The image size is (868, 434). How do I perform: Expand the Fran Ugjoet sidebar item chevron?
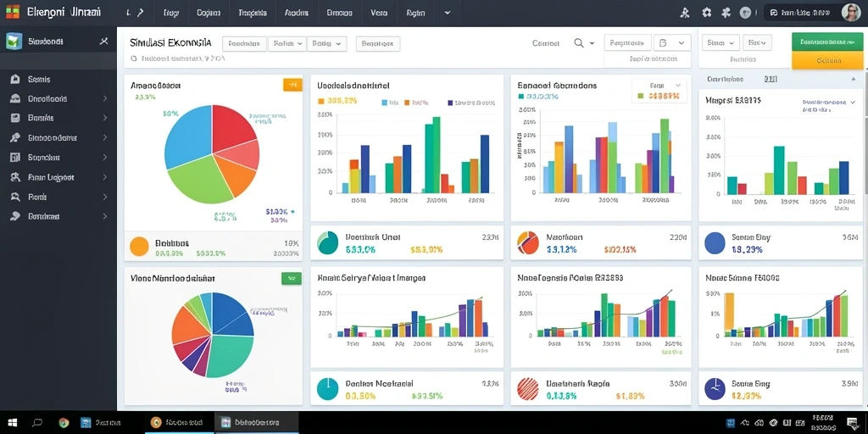pos(104,178)
